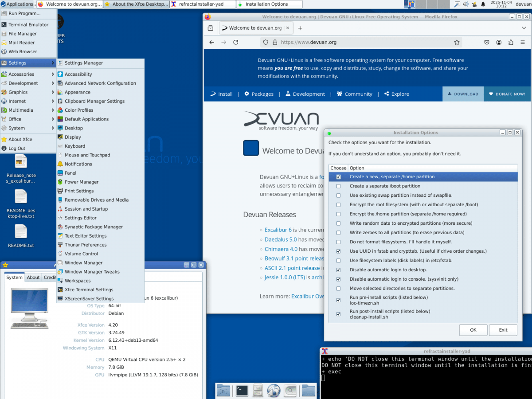
Task: Disable 'Use UUID in fstab and crypttab'
Action: coord(338,251)
